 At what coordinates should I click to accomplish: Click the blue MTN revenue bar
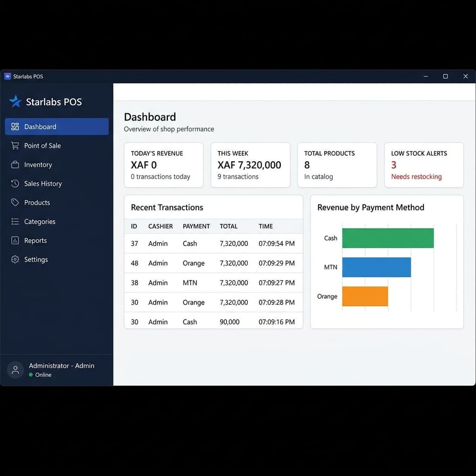tap(377, 267)
